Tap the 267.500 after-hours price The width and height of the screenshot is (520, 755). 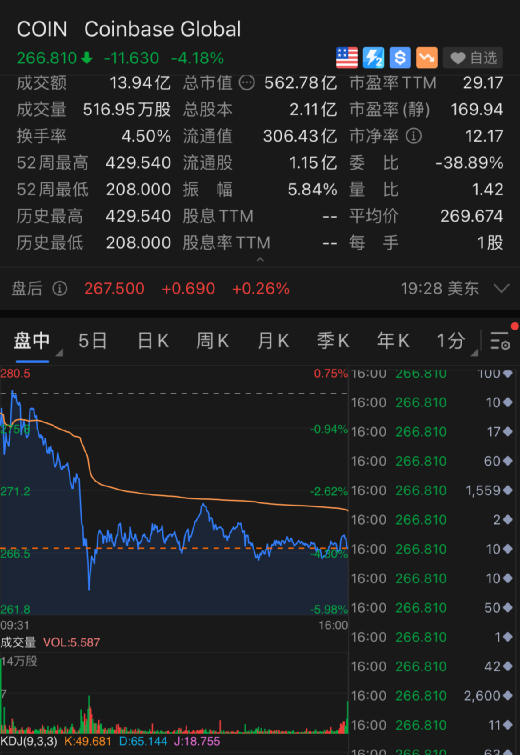click(x=114, y=288)
